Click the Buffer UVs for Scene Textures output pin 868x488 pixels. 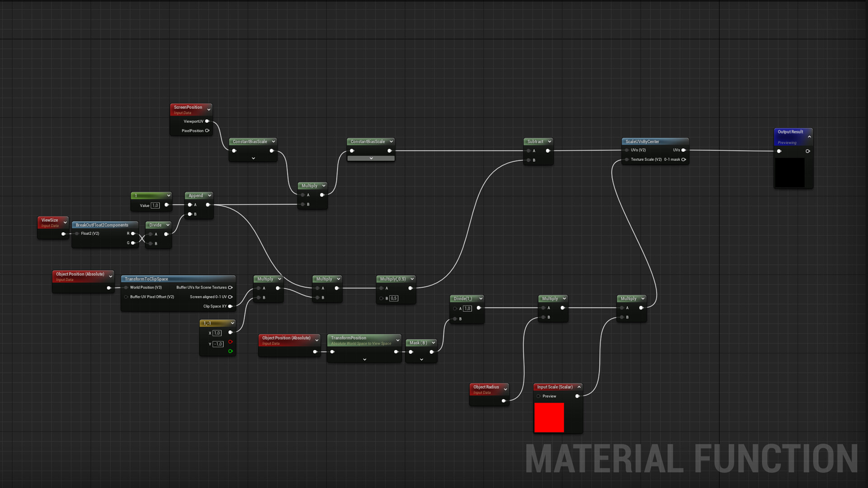click(230, 287)
